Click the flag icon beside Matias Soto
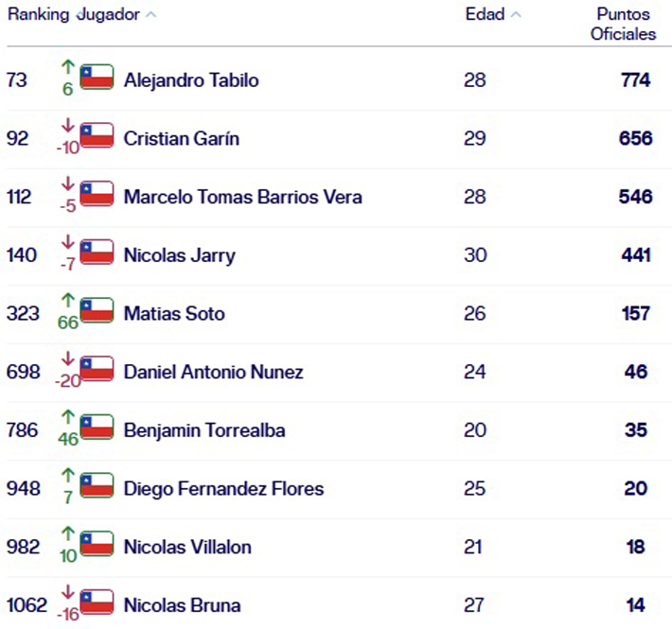 coord(97,310)
